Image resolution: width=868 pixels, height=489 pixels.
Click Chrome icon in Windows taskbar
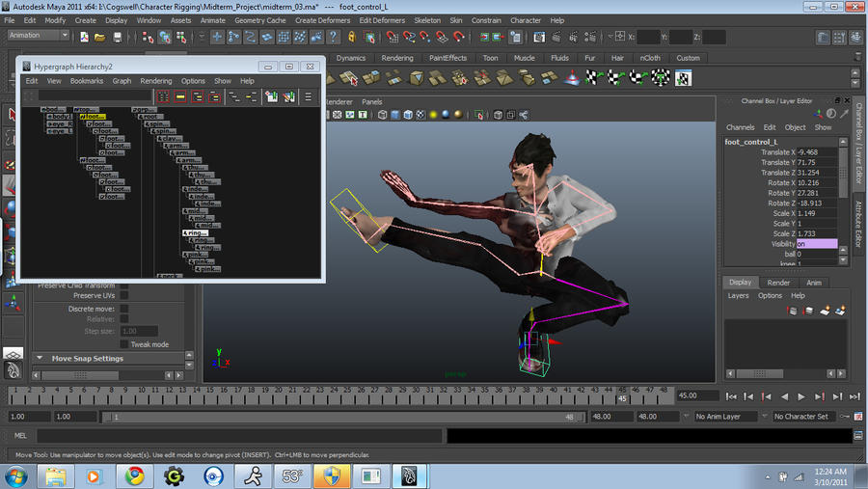click(134, 475)
